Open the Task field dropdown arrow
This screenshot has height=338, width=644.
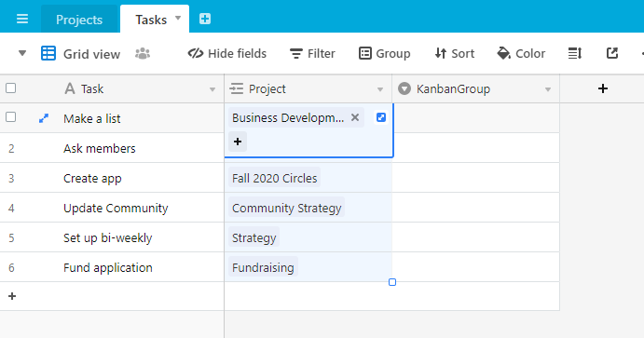click(212, 89)
